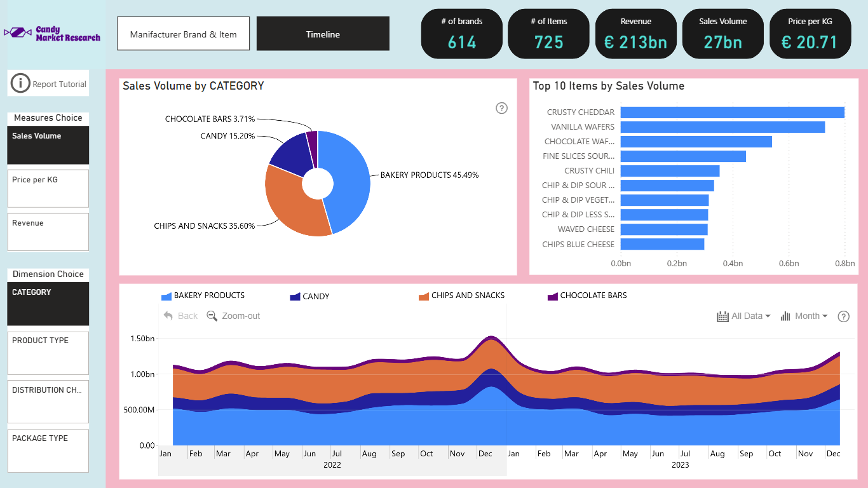Click the CHOCOLATE WAF... bar
868x488 pixels.
(696, 142)
